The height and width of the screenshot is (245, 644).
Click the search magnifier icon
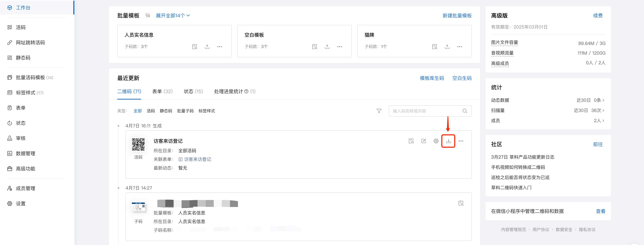click(465, 111)
